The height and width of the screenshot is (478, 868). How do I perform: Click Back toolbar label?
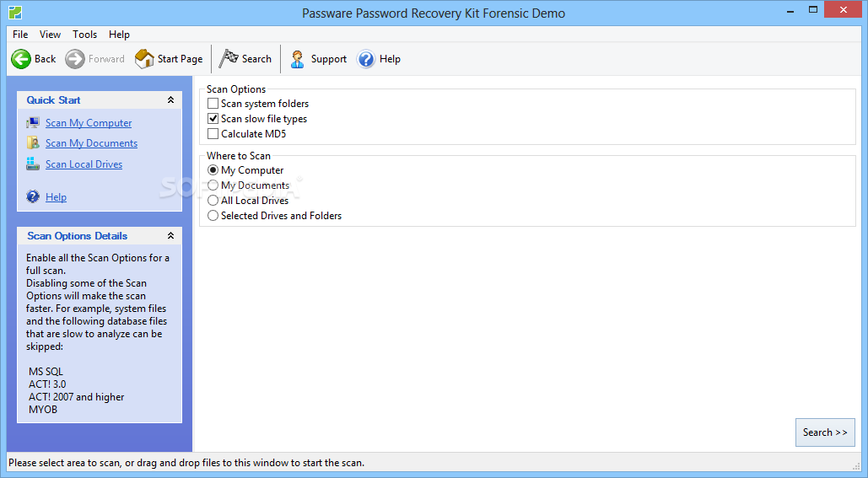click(45, 59)
